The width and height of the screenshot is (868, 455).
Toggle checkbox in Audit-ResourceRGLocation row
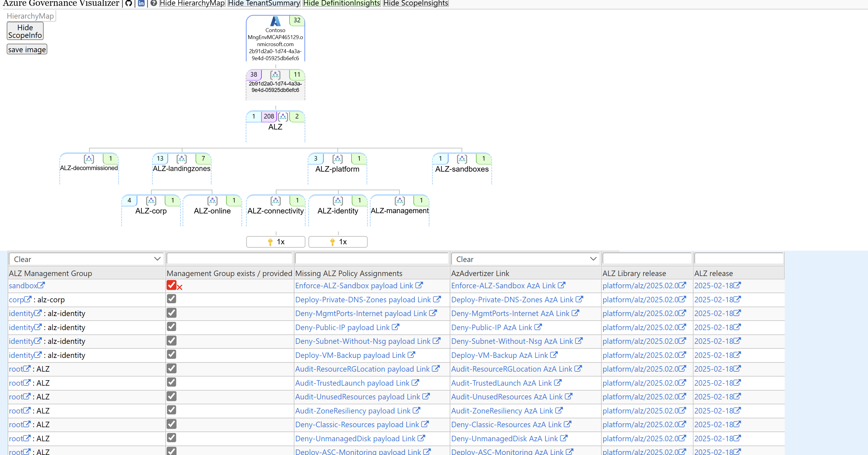[171, 368]
